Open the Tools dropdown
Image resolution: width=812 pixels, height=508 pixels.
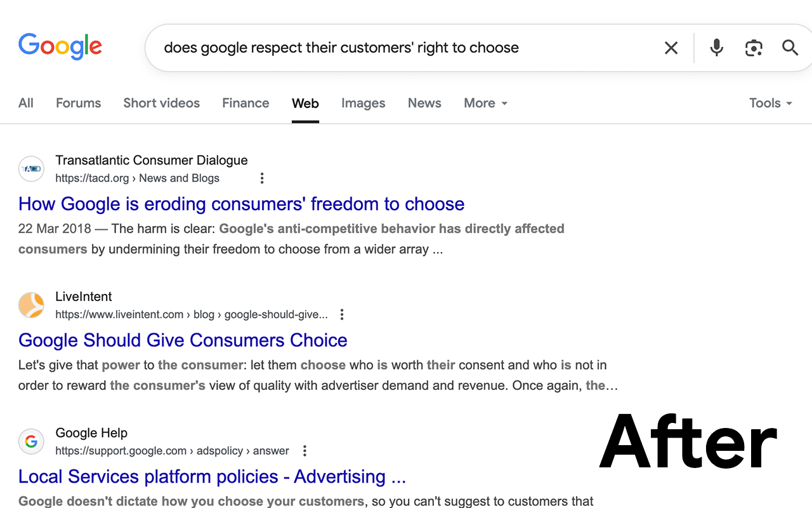pyautogui.click(x=769, y=103)
